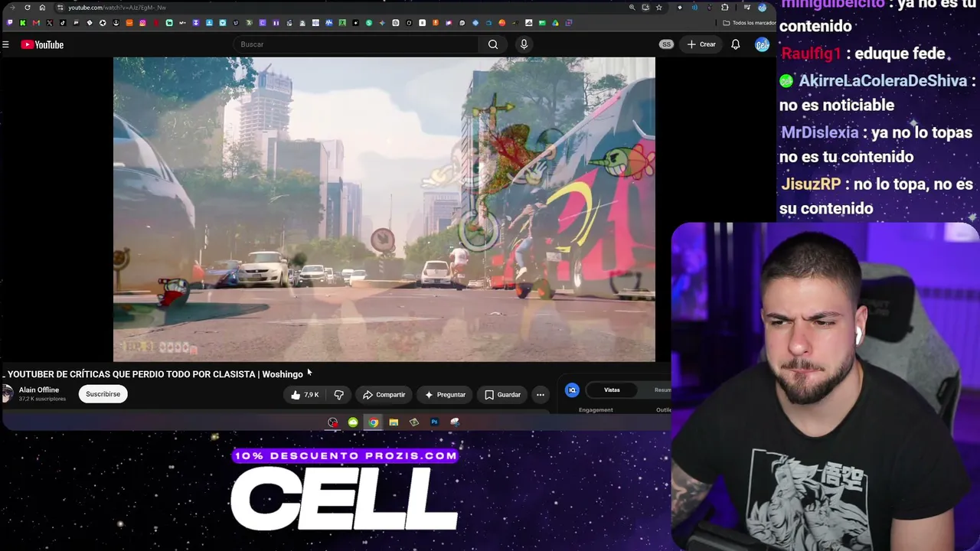Screen dimensions: 980x551
Task: Switch to Chrome in the taskbar
Action: [373, 422]
